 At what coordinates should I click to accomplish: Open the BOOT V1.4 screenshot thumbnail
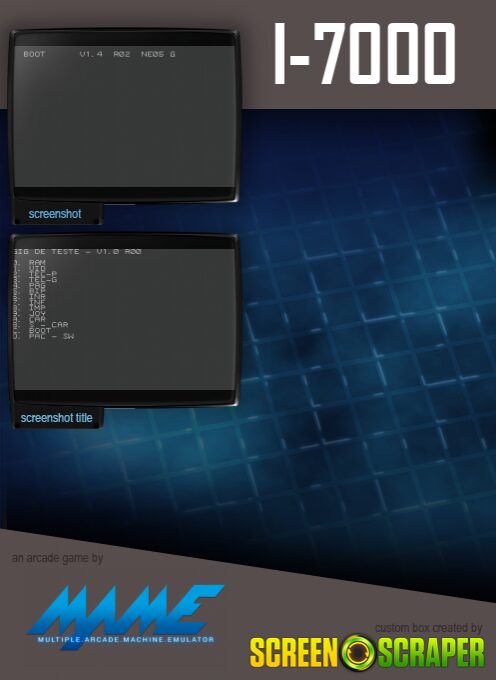pyautogui.click(x=124, y=116)
